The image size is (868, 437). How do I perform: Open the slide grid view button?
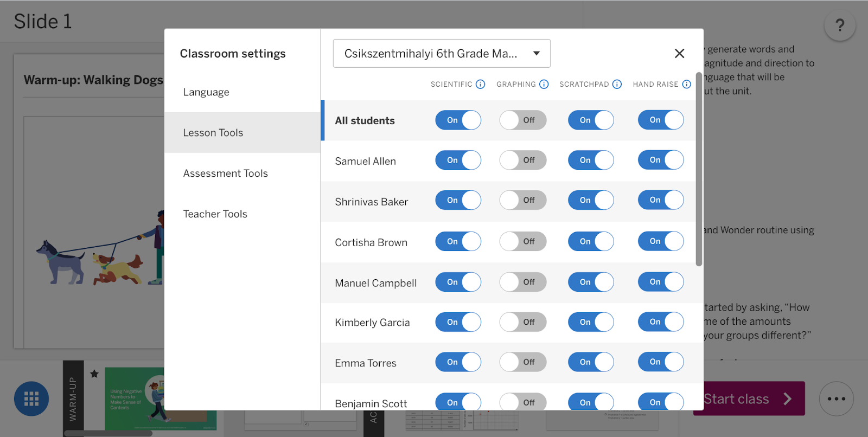coord(31,399)
